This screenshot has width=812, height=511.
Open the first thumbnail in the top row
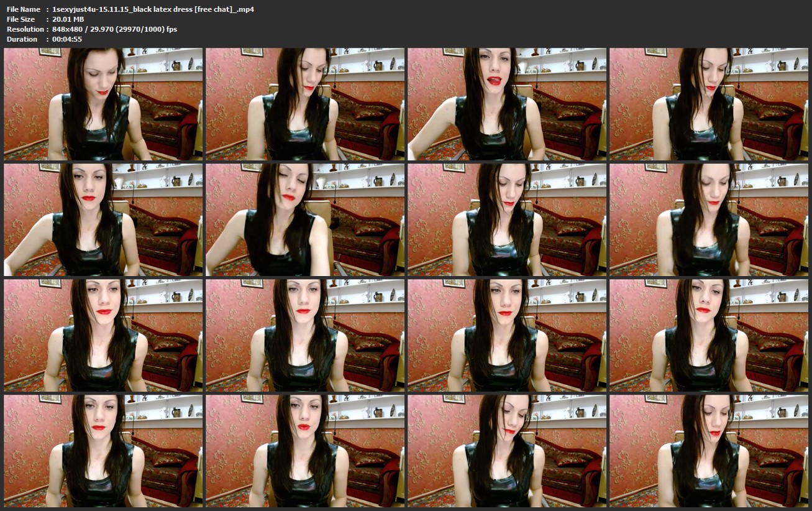[103, 104]
